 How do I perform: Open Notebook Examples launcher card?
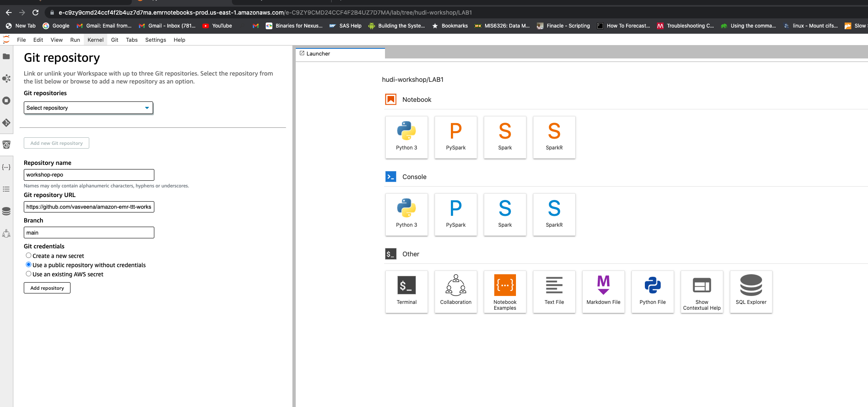point(505,292)
